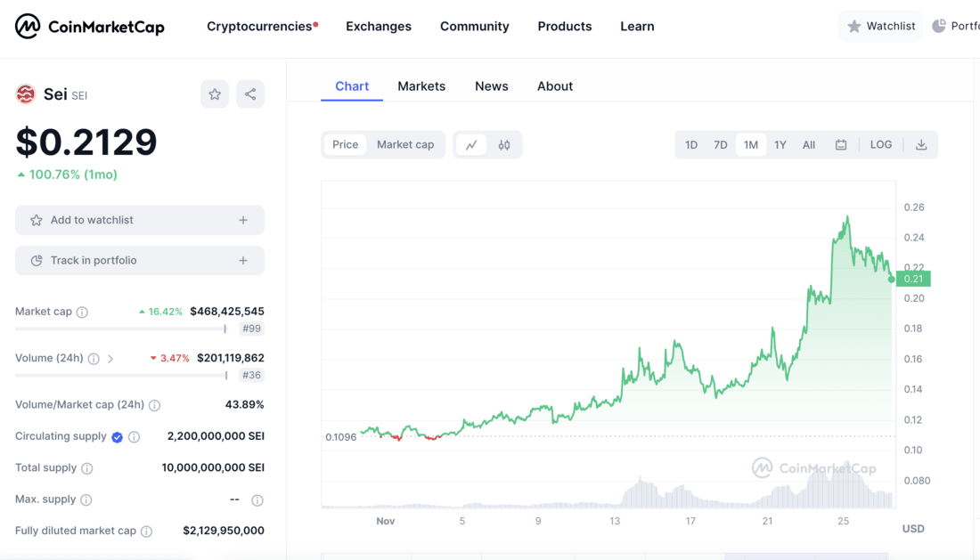
Task: Open the USD currency selector
Action: pos(912,528)
